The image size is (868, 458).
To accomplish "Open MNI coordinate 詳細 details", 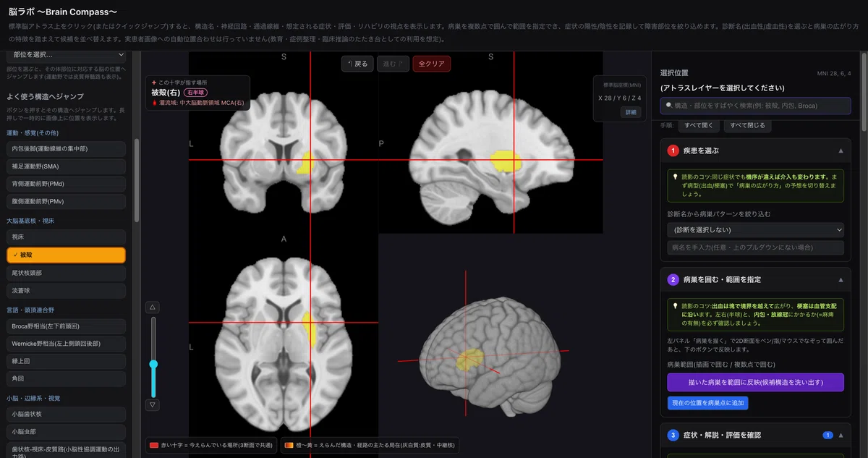I will (631, 112).
